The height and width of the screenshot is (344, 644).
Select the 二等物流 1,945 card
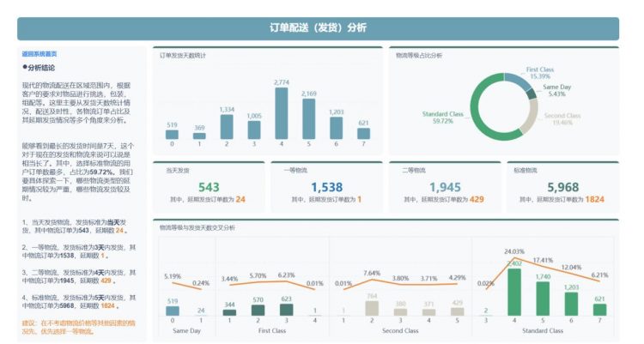(x=445, y=187)
